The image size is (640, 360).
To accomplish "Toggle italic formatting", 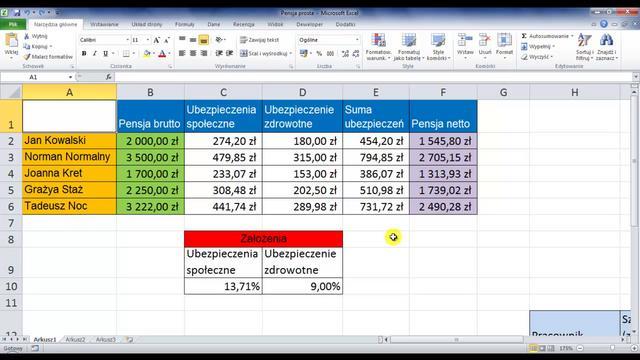I will coord(95,53).
